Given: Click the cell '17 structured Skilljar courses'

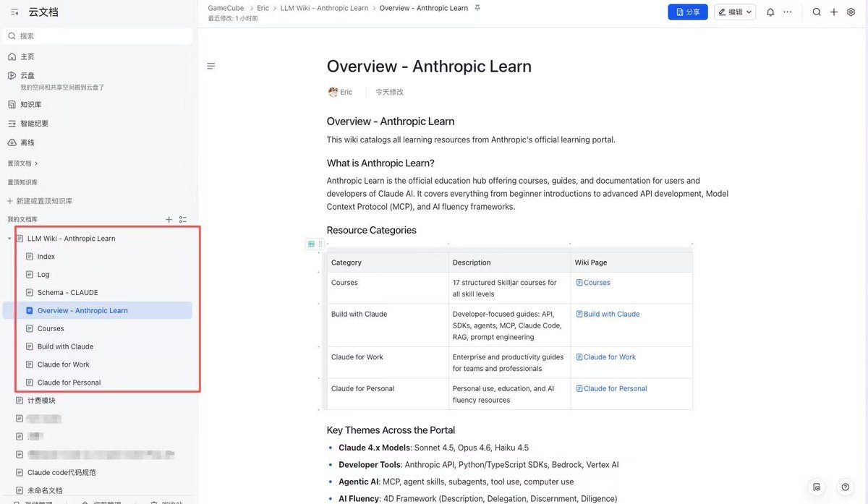Looking at the screenshot, I should tap(509, 288).
